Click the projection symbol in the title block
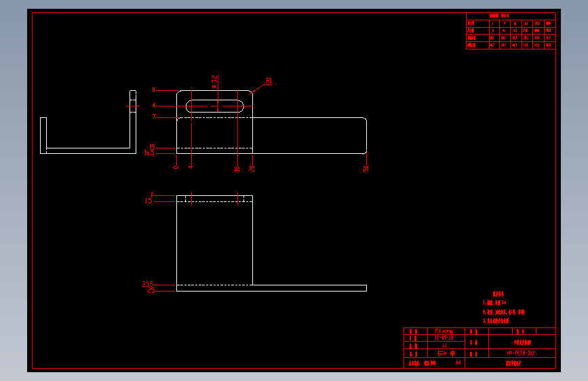Viewport: 588px width, 381px height. [446, 353]
